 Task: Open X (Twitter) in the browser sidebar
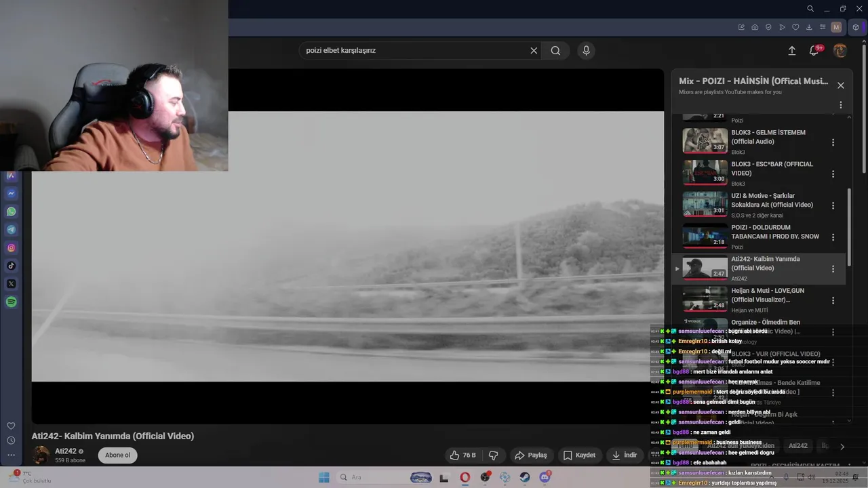[11, 284]
